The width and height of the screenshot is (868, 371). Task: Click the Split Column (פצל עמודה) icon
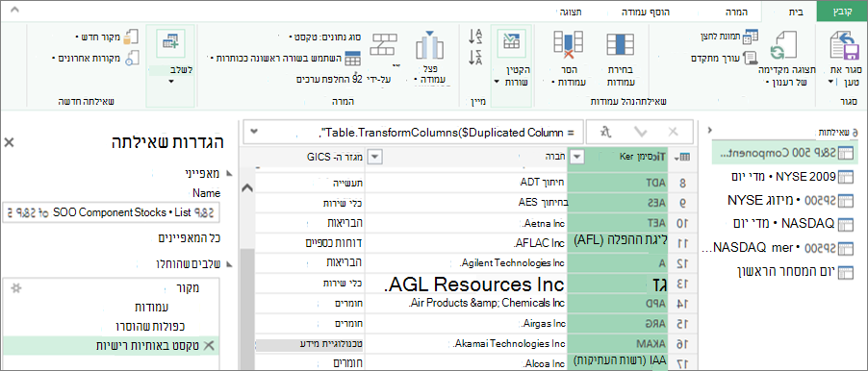coord(428,45)
